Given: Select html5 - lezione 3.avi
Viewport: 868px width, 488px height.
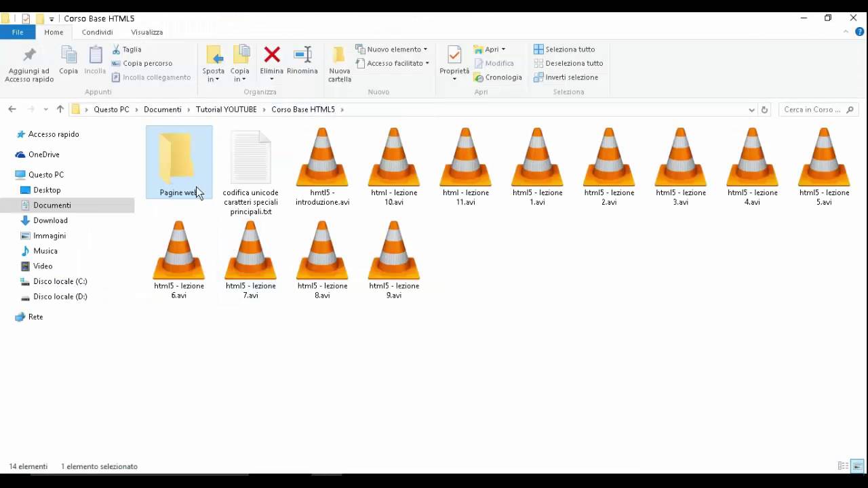Looking at the screenshot, I should tap(681, 167).
